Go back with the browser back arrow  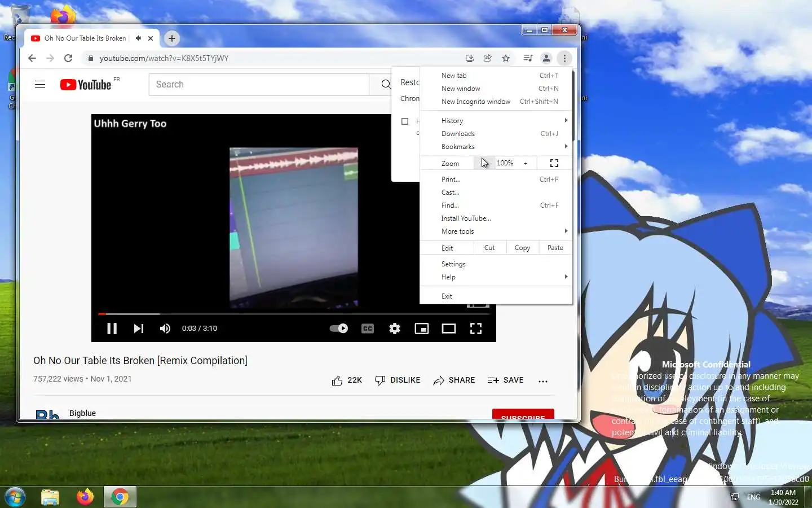pyautogui.click(x=32, y=58)
